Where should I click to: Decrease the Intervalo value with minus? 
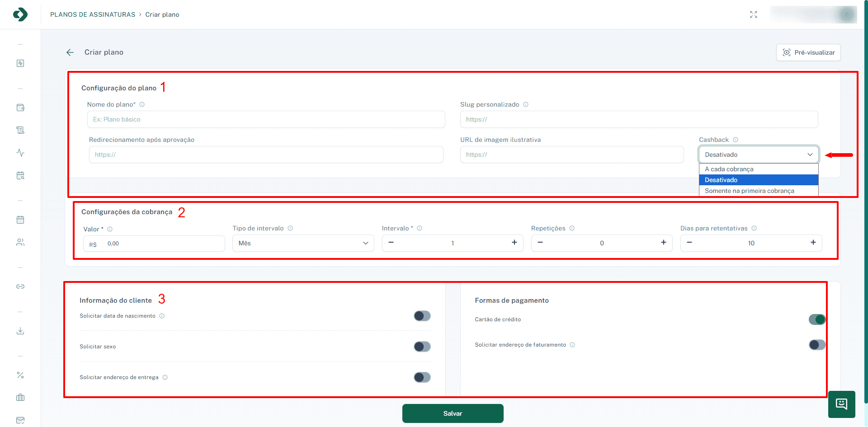coord(391,243)
